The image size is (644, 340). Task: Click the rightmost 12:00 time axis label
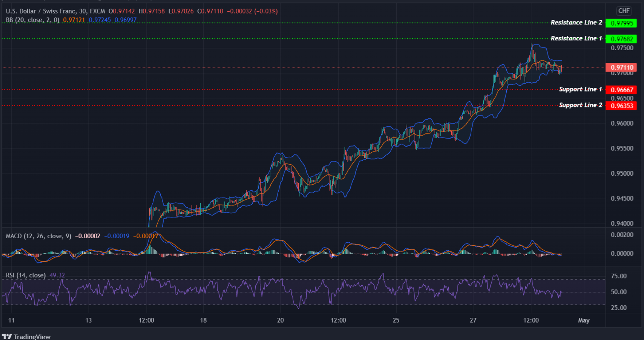(x=531, y=320)
